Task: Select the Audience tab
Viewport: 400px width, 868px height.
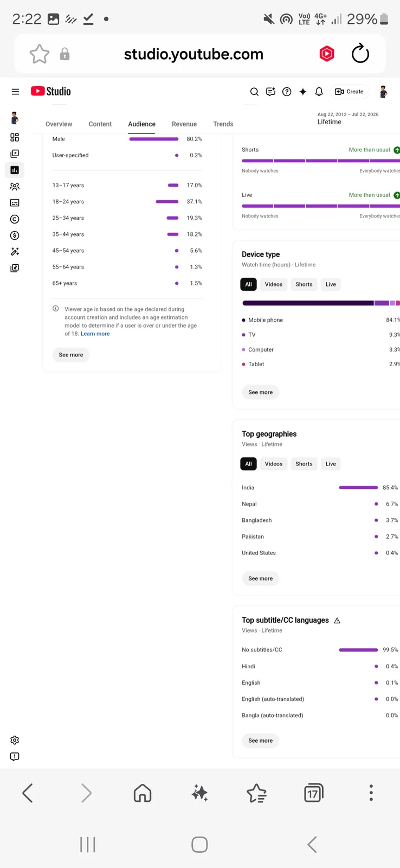Action: (x=142, y=124)
